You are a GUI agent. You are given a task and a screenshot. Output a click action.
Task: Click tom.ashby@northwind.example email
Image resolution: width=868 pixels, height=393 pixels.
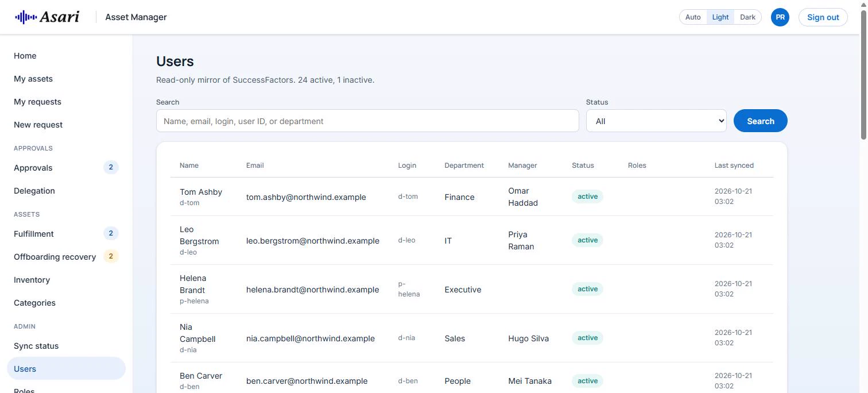(306, 197)
